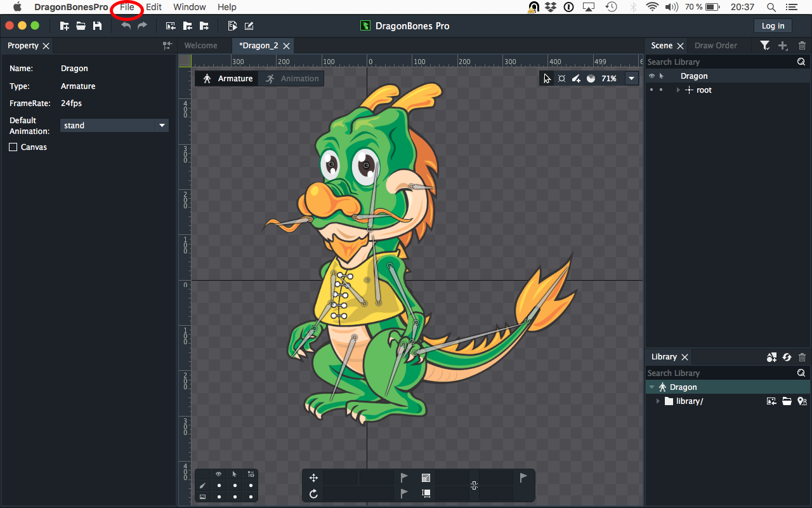The width and height of the screenshot is (812, 508).
Task: Click the scale icon in transform panel
Action: [x=426, y=478]
